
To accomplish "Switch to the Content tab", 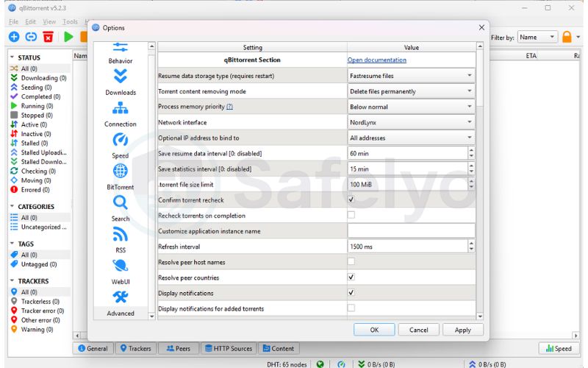I will [279, 348].
